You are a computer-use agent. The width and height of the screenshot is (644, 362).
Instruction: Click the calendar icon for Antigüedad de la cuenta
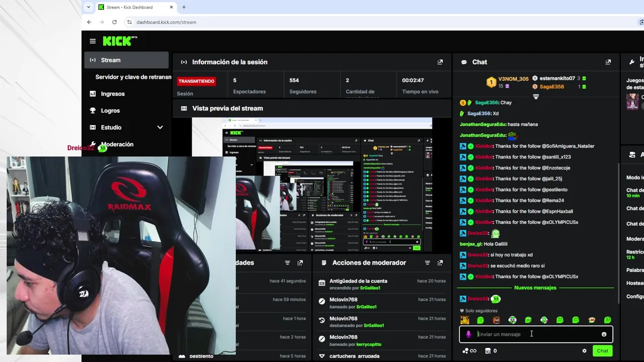(322, 283)
